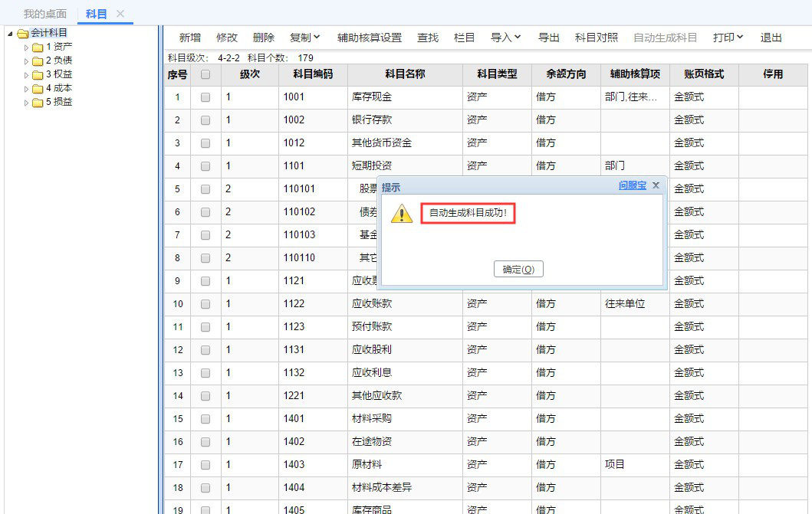812x514 pixels.
Task: Close the 提示 dialog with the X
Action: 656,185
